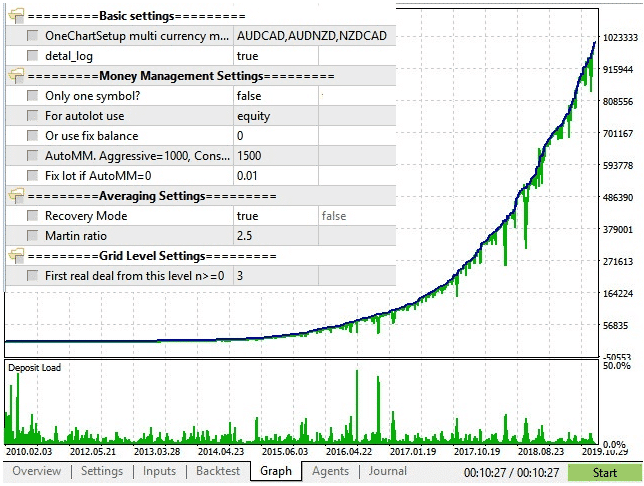
Task: Check First real deal from this level checkbox
Action: pos(32,276)
